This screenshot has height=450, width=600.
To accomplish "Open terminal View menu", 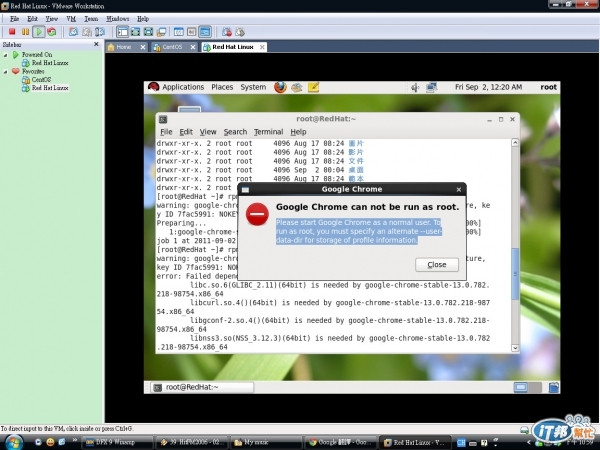I will [208, 132].
